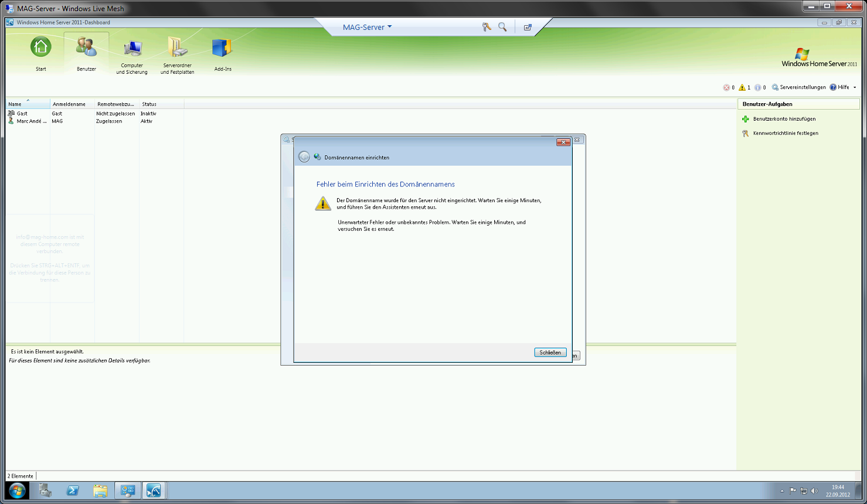Close the background dialog behind the wizard
The width and height of the screenshot is (867, 504).
click(x=577, y=139)
